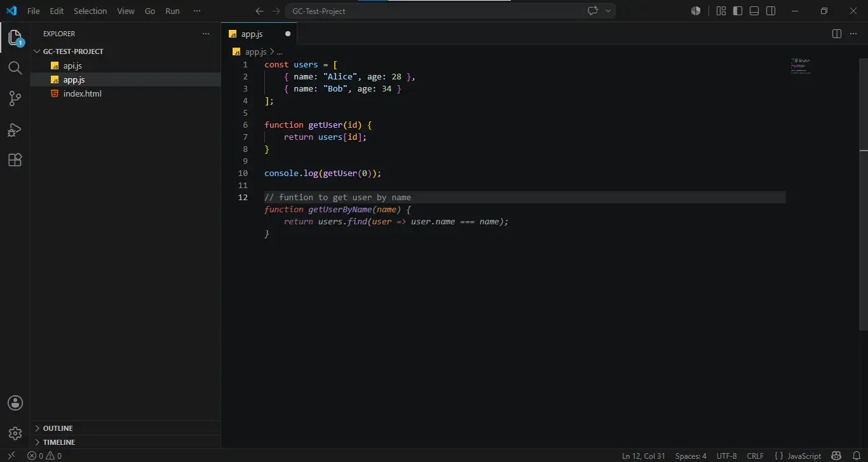Change line ending via CRLF
This screenshot has width=868, height=462.
[755, 456]
